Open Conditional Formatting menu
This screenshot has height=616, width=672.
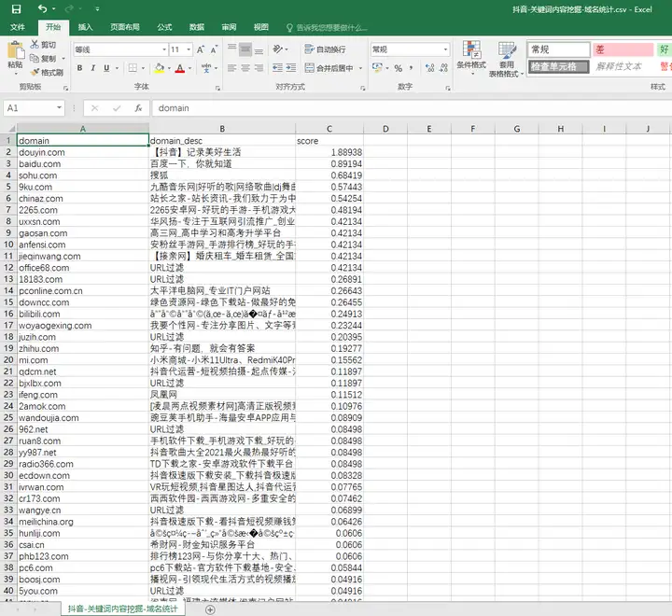(471, 58)
